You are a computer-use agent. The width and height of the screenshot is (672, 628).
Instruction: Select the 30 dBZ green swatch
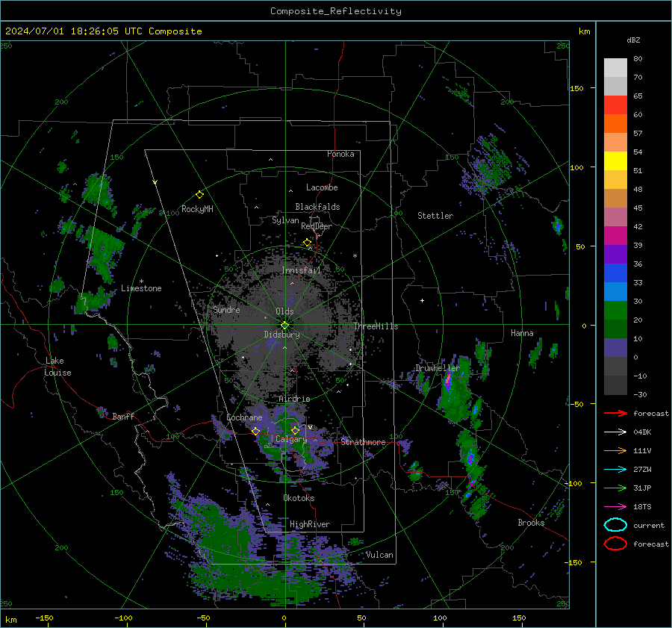coord(615,310)
